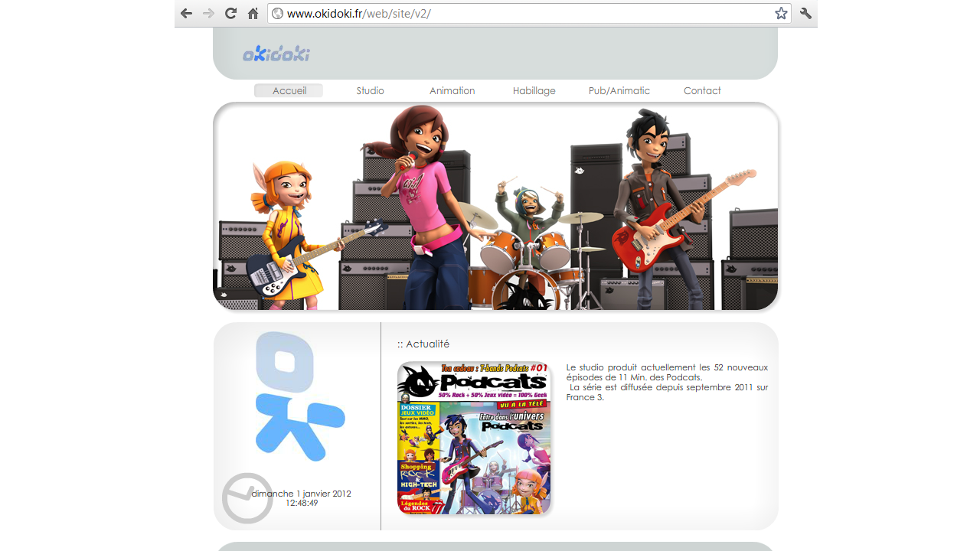The height and width of the screenshot is (551, 980).
Task: Open the wrench settings menu
Action: (805, 13)
